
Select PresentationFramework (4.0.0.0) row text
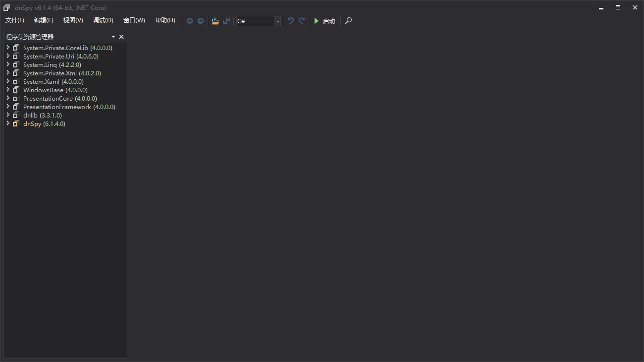pyautogui.click(x=69, y=107)
